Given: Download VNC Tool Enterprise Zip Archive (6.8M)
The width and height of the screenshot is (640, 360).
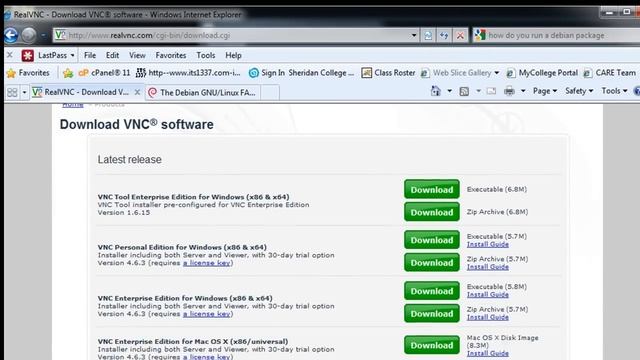Looking at the screenshot, I should click(432, 212).
